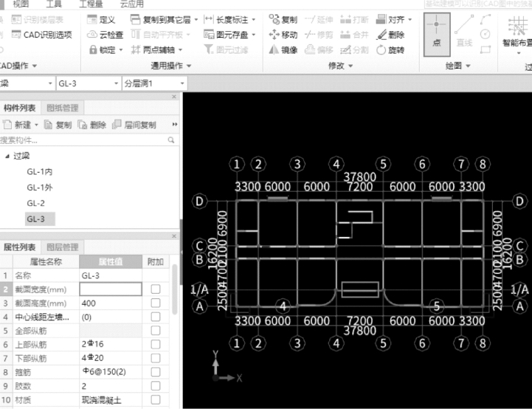Switch to 图纸管理 tab
The height and width of the screenshot is (409, 532).
pos(63,108)
